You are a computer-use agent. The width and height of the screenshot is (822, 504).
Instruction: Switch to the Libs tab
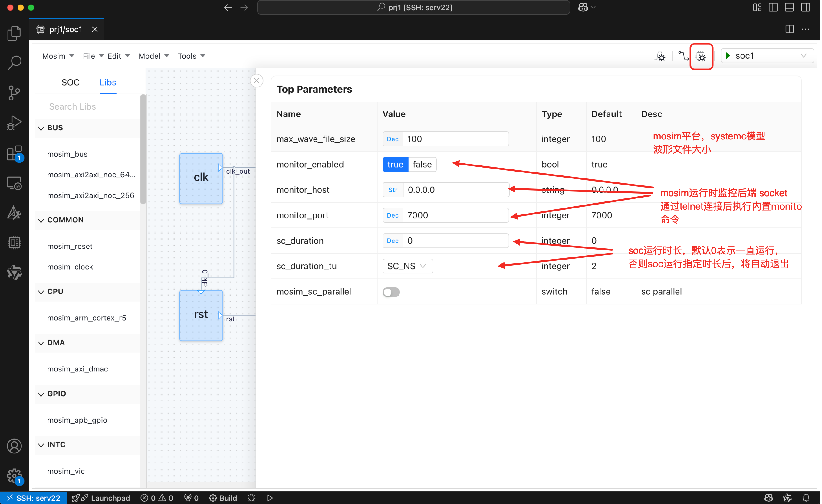click(108, 82)
